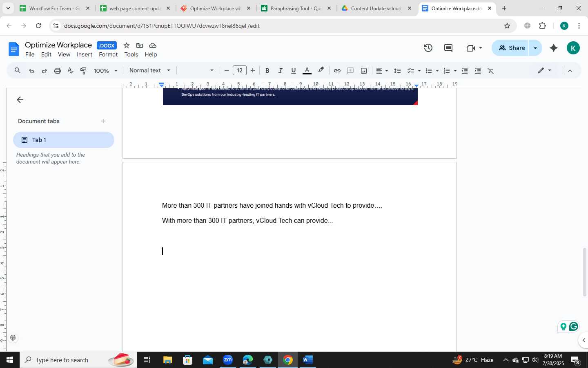Click the Redo arrow icon
Screen dimensions: 588x368
(45, 71)
